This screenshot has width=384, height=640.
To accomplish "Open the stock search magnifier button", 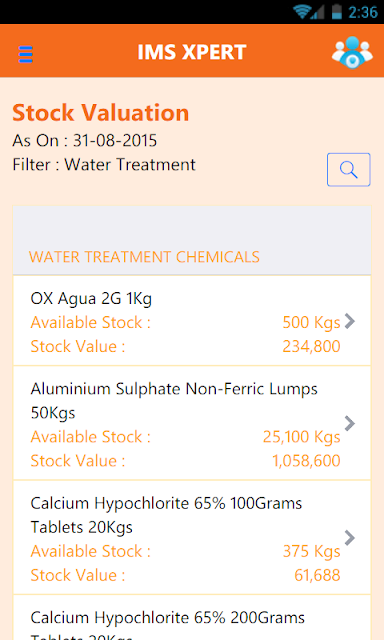I will [348, 169].
